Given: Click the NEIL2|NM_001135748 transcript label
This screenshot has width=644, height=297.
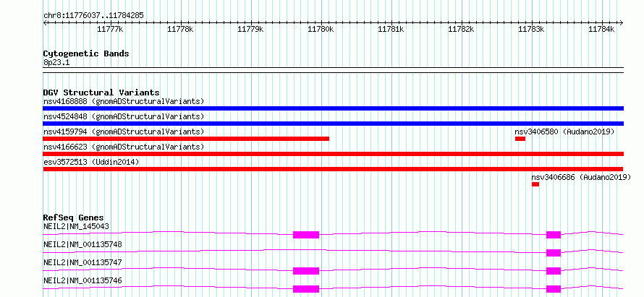Looking at the screenshot, I should [x=82, y=244].
